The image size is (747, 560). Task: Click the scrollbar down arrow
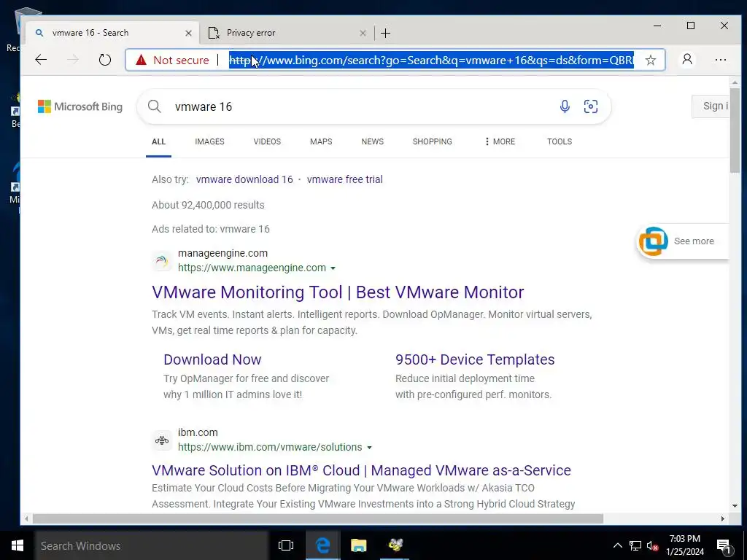735,506
